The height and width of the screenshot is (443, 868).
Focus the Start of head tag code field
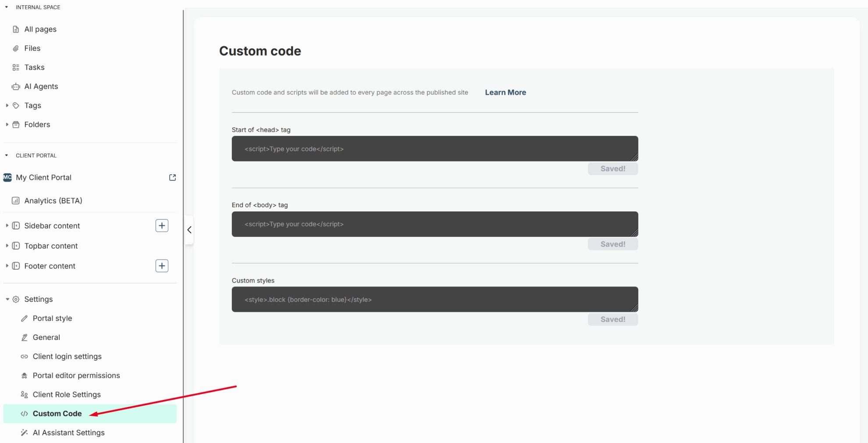[435, 149]
